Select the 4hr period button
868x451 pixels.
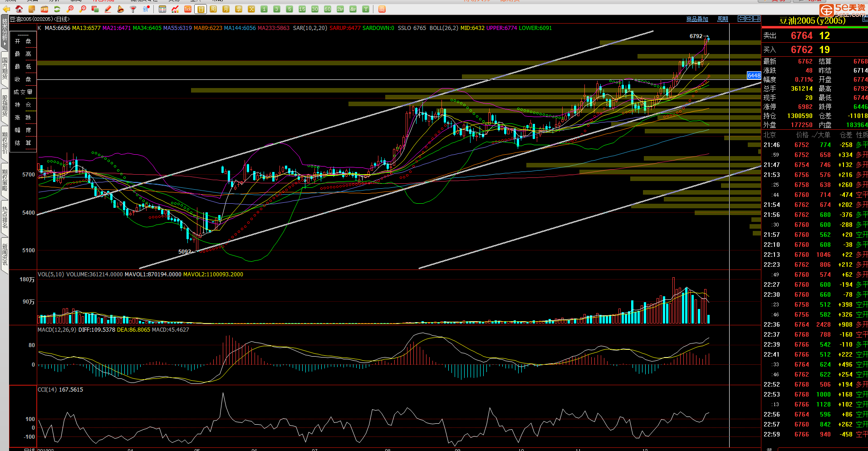(x=353, y=9)
